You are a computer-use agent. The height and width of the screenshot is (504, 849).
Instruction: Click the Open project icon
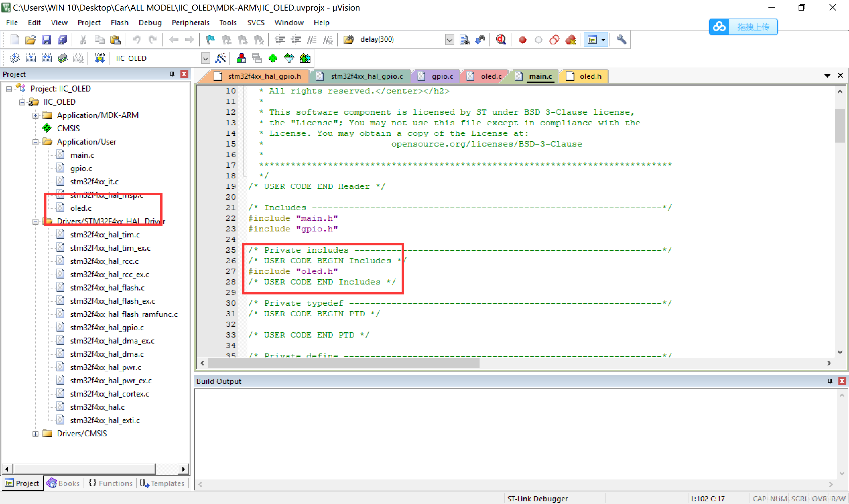[x=31, y=39]
